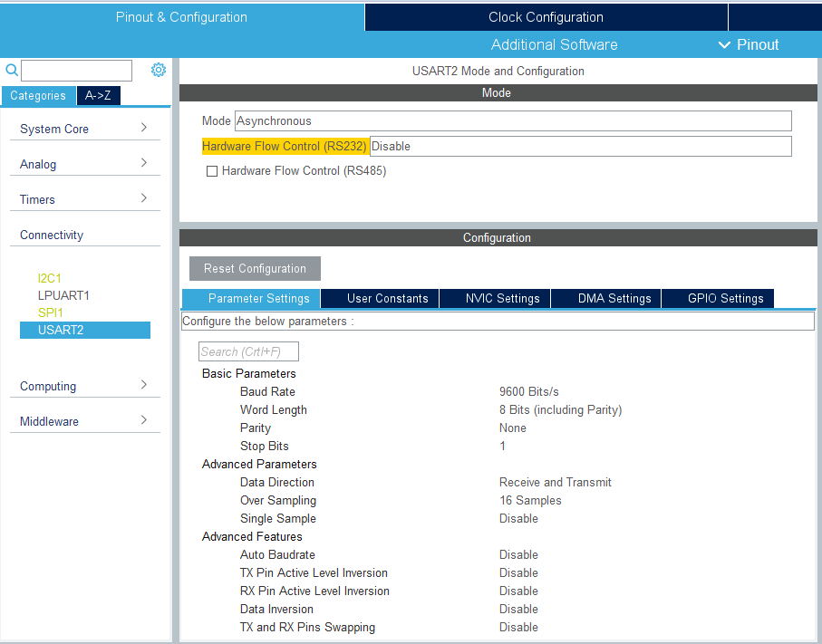Open the User Constants tab

(380, 298)
